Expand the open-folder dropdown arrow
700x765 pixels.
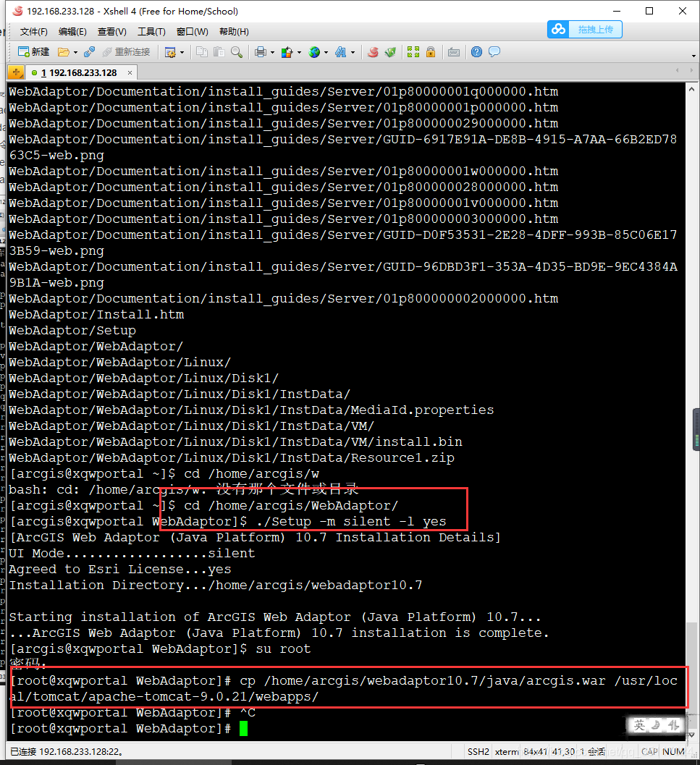[75, 52]
